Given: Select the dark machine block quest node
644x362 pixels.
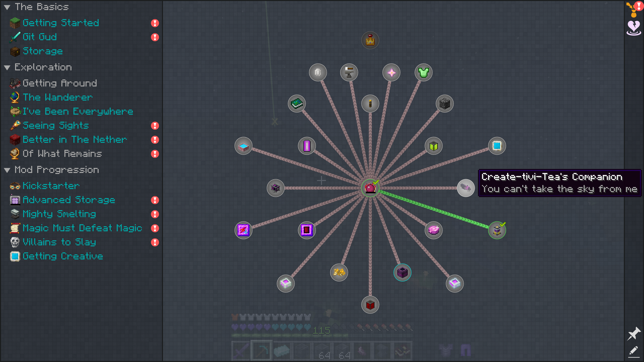Looking at the screenshot, I should 276,188.
